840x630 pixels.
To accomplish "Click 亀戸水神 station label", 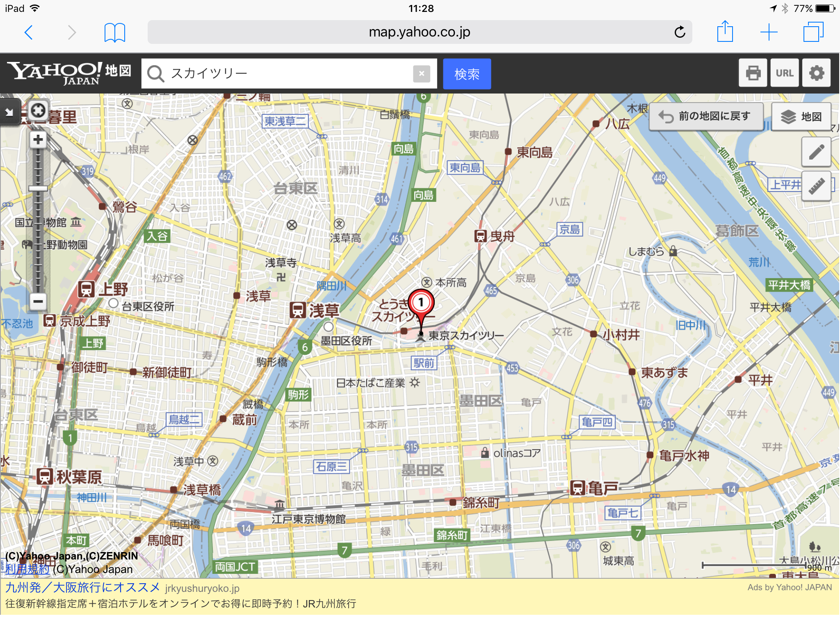I will pos(684,456).
